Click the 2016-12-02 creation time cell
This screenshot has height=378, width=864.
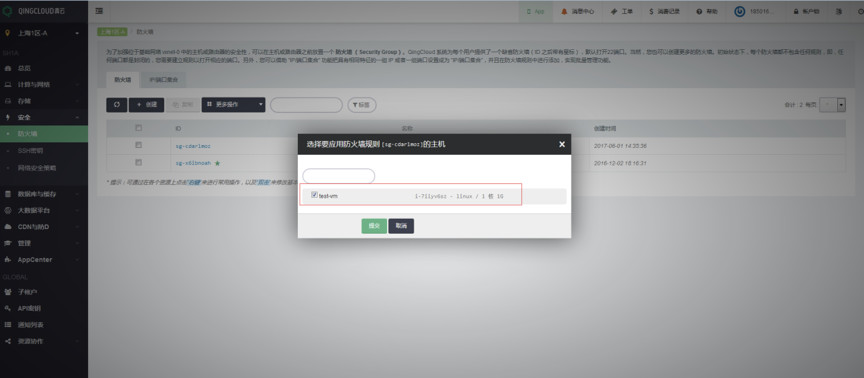tap(620, 163)
